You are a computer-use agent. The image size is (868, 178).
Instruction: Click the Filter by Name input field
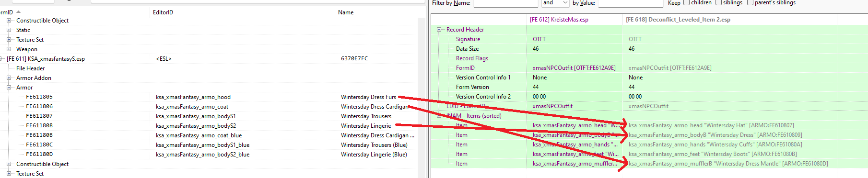pos(505,3)
